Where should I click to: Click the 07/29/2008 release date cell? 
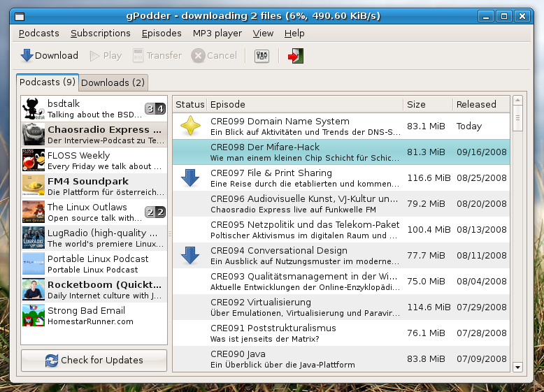click(x=482, y=307)
